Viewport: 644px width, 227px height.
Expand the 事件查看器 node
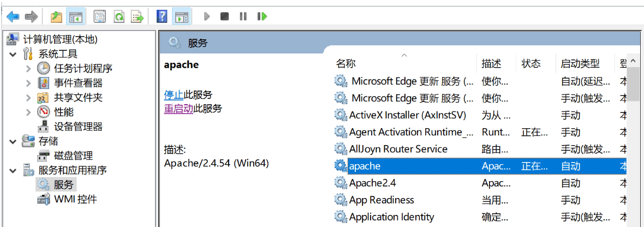(x=28, y=83)
